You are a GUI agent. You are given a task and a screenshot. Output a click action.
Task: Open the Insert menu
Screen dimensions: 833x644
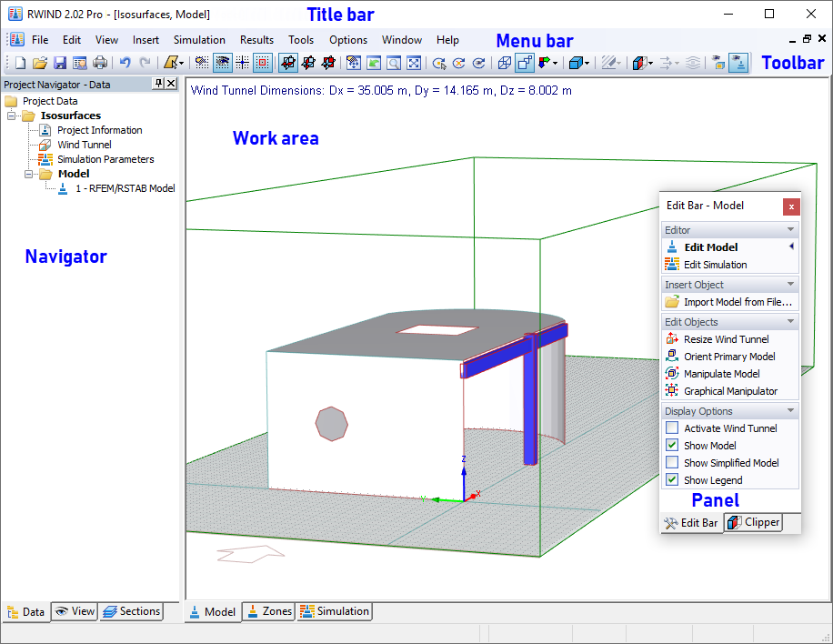click(146, 40)
